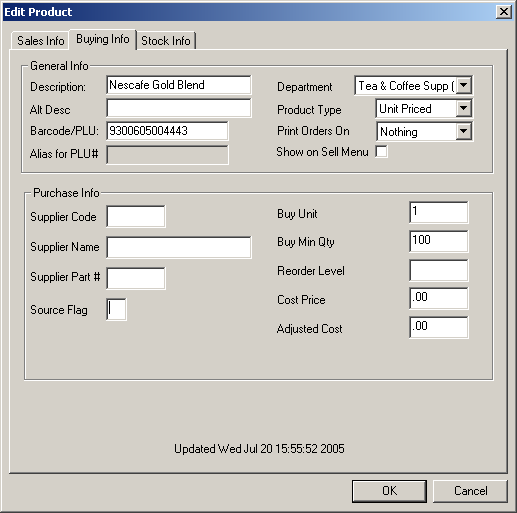517x513 pixels.
Task: Click the Supplier Part # field
Action: coord(136,278)
